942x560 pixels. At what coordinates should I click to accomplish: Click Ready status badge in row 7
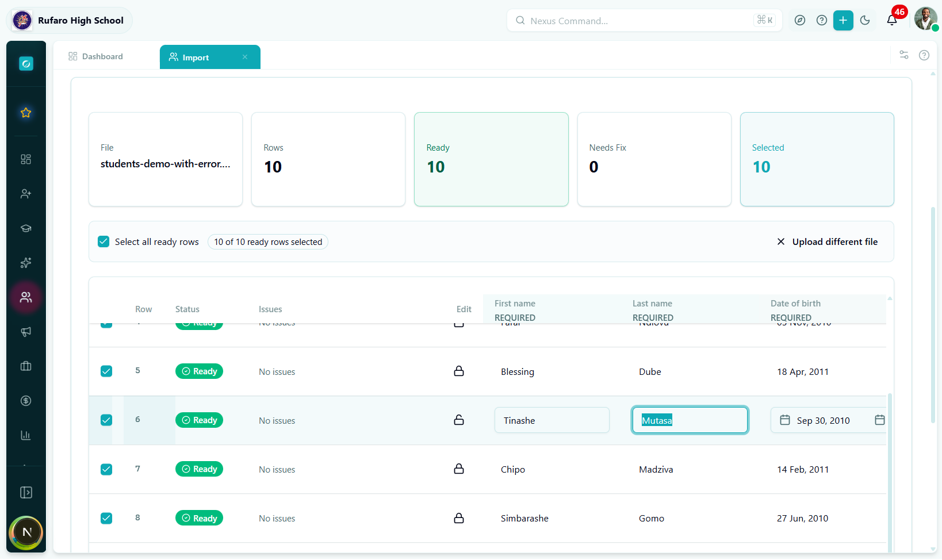click(x=199, y=469)
